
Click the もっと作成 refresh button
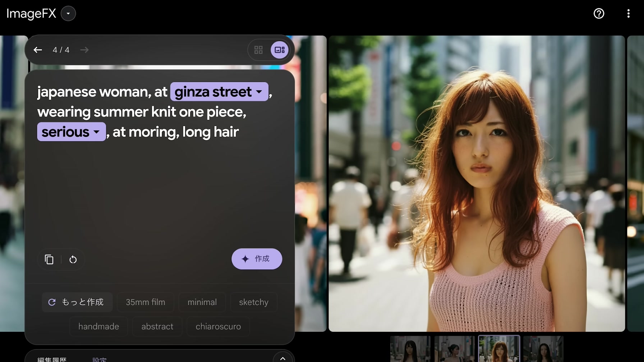pos(77,302)
